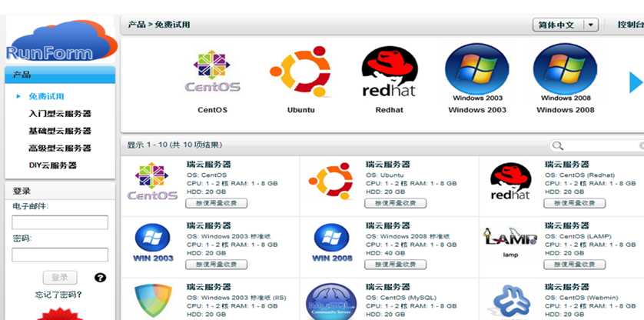Click 按使用量收费 on Redhat card
Image resolution: width=644 pixels, height=320 pixels.
[575, 203]
